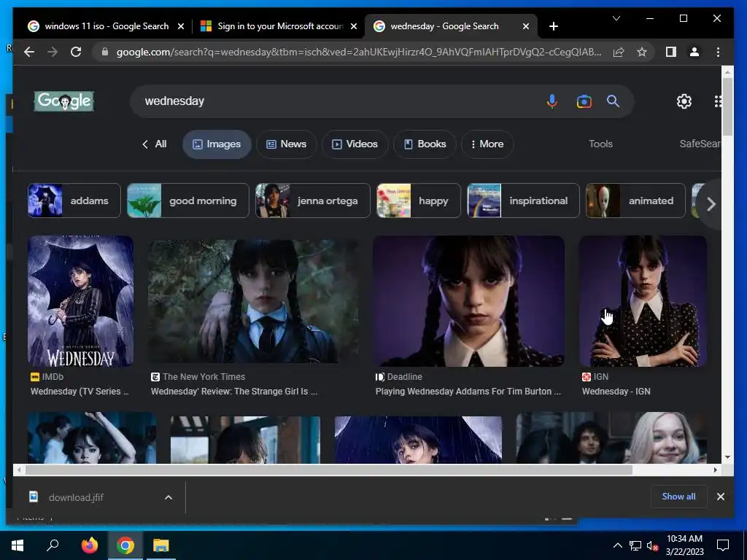Open Windows taskbar search
The width and height of the screenshot is (747, 560).
53,545
